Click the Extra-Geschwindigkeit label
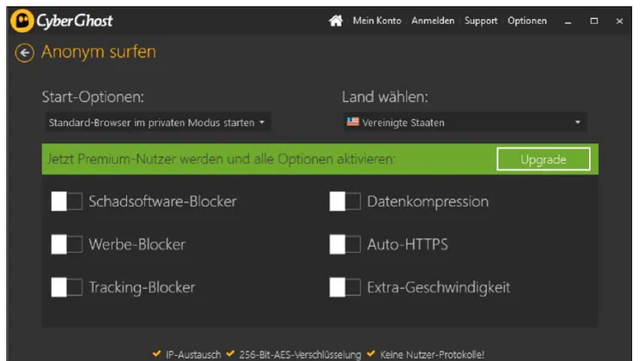Image resolution: width=644 pixels, height=361 pixels. click(x=439, y=287)
